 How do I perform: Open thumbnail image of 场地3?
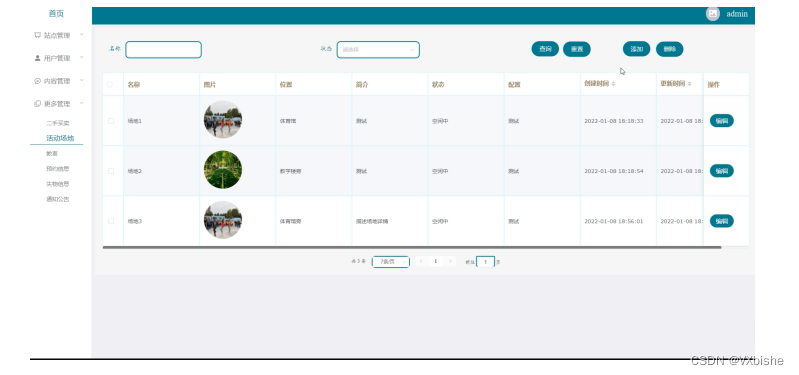pos(223,220)
